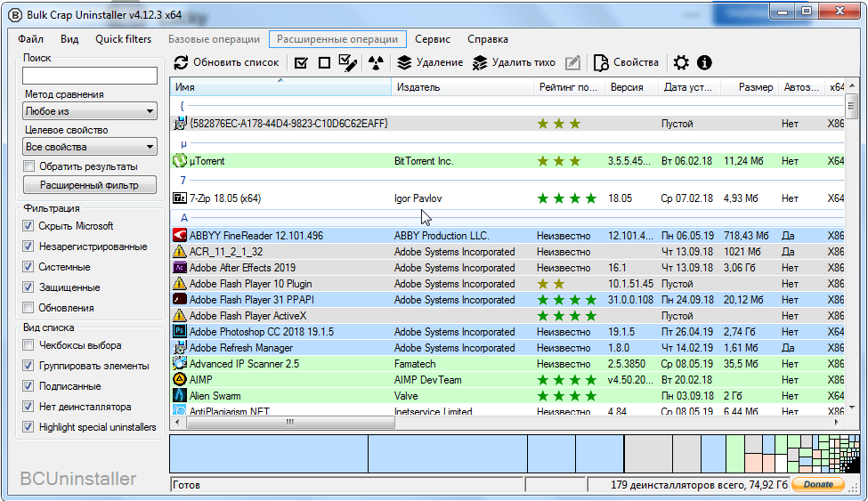Viewport: 868px width, 501px height.
Task: Sort by the Имя column header
Action: click(x=280, y=87)
